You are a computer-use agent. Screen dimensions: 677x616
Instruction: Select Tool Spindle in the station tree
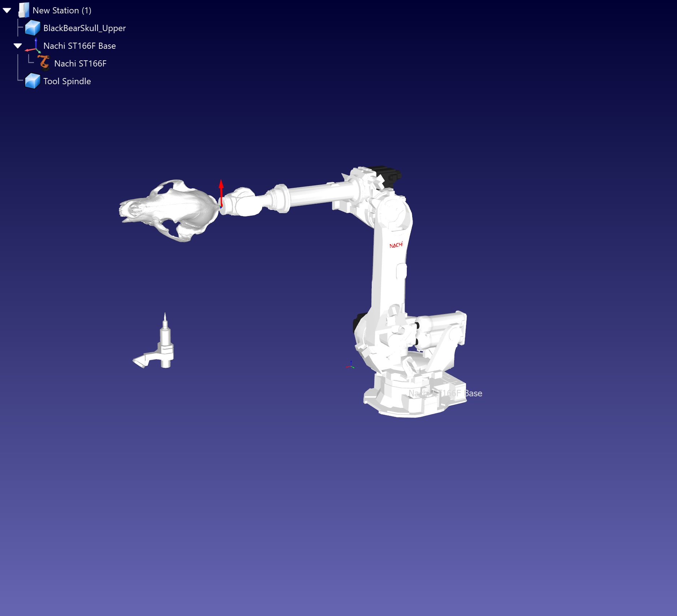[x=67, y=81]
